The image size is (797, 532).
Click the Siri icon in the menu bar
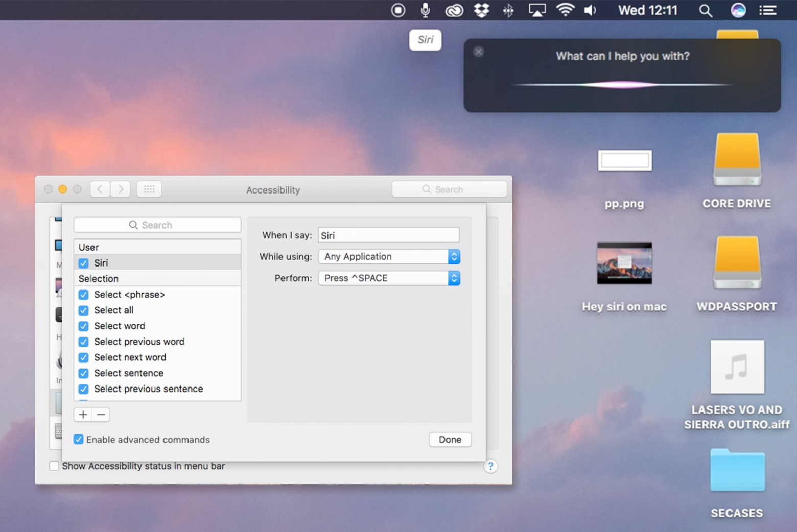pos(738,10)
